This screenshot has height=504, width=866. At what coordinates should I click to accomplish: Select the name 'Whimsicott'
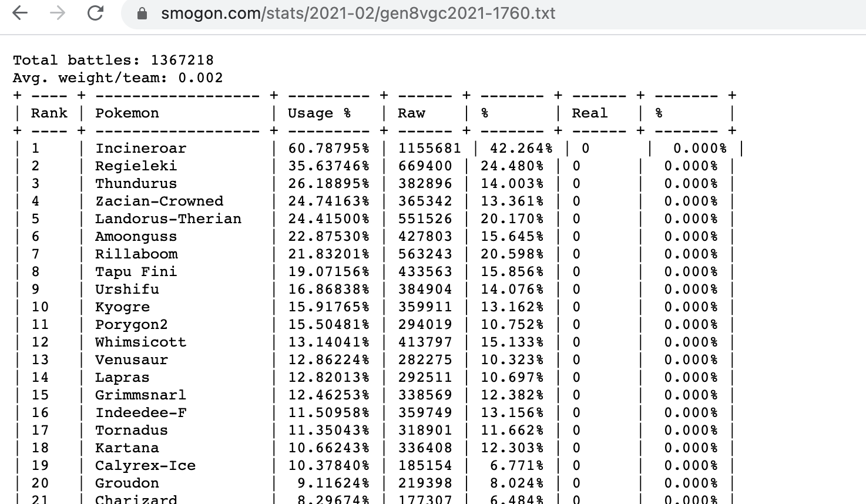pyautogui.click(x=141, y=342)
